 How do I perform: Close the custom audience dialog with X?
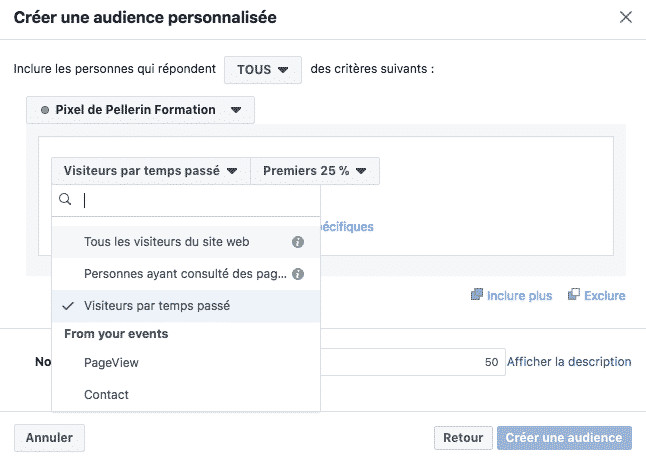(x=626, y=17)
